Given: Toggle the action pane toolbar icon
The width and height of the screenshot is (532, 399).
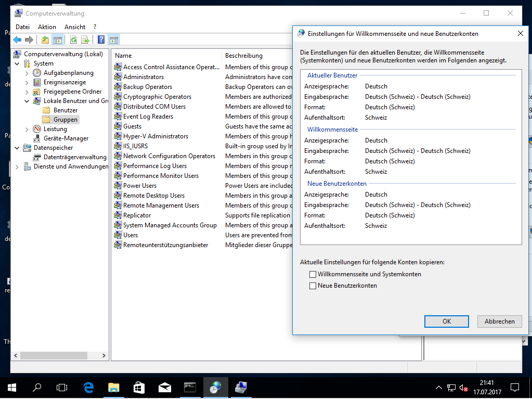Looking at the screenshot, I should (x=114, y=40).
